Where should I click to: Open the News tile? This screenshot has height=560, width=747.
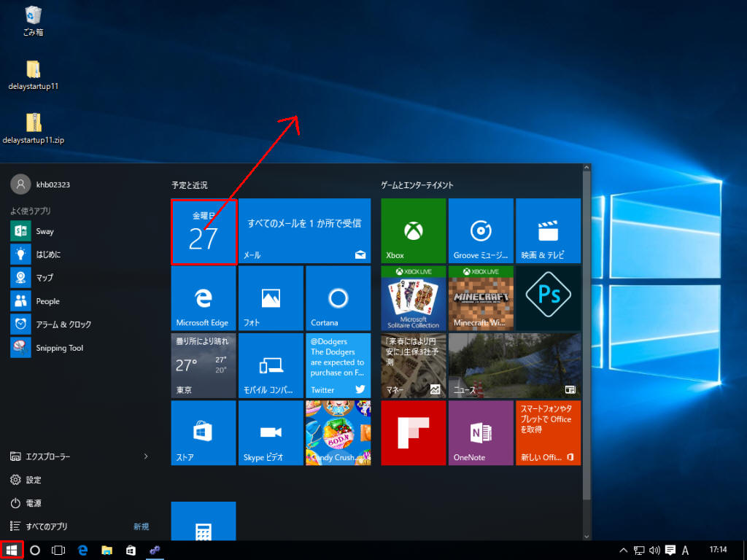514,366
